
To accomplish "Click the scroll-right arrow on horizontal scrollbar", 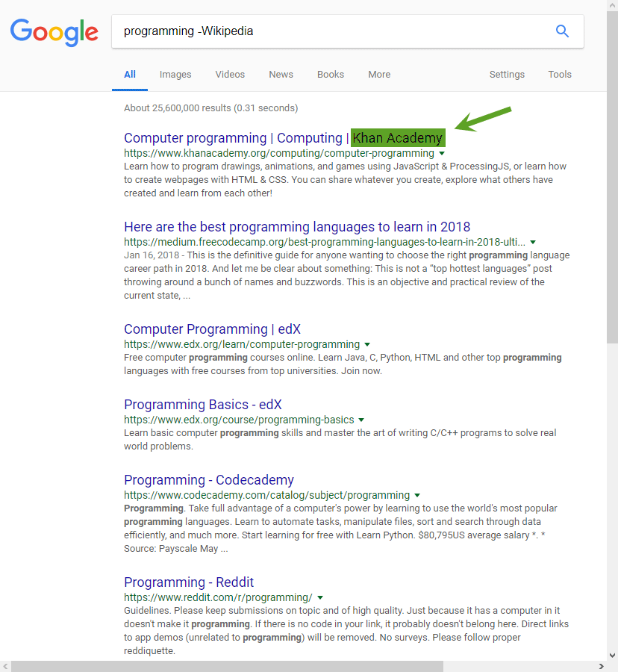I will (602, 667).
